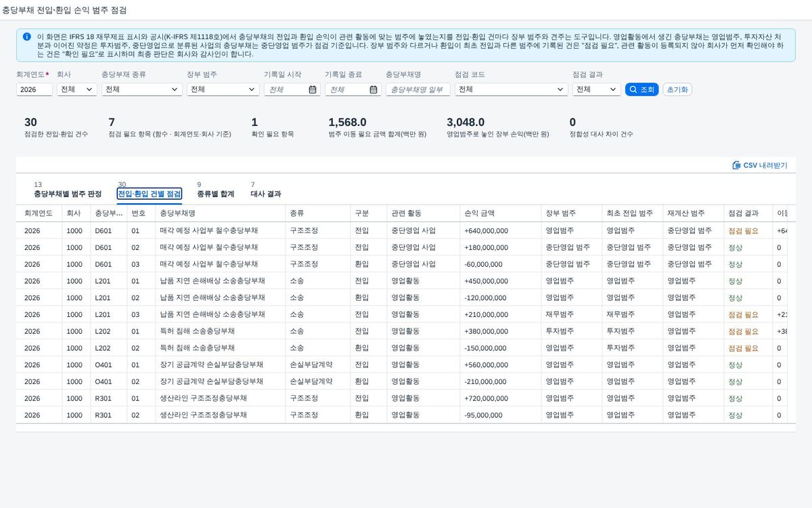Click the 1,568.0 KPI value
The width and height of the screenshot is (812, 508).
pyautogui.click(x=347, y=123)
